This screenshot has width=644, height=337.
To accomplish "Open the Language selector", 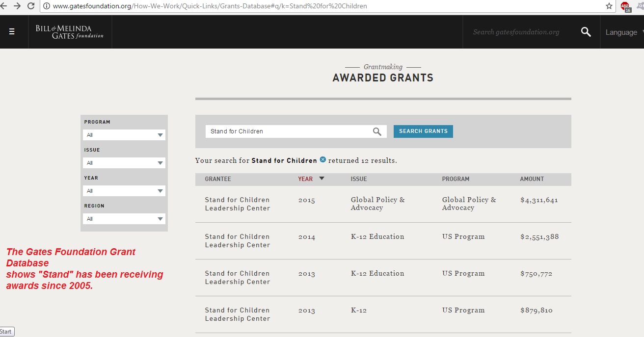I will click(623, 32).
